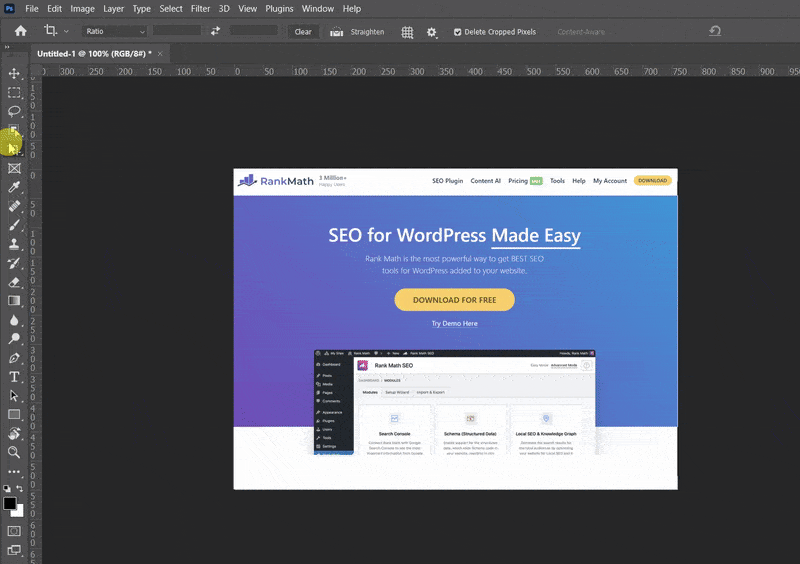Select the Eraser tool
Screen dimensions: 800x564
[x=14, y=282]
